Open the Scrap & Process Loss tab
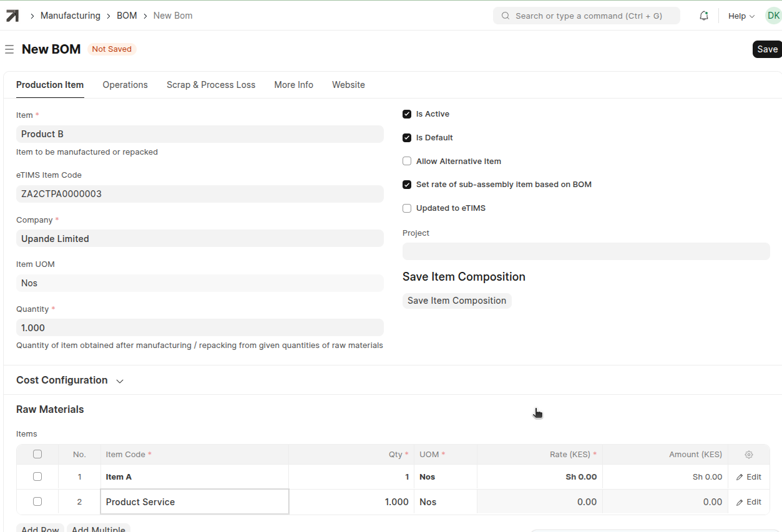The image size is (782, 532). (x=211, y=85)
